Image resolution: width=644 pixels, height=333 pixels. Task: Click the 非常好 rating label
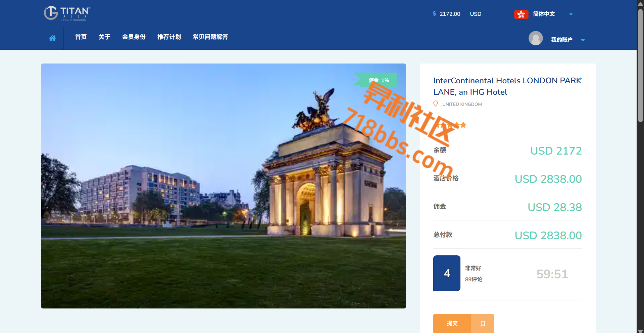coord(473,268)
